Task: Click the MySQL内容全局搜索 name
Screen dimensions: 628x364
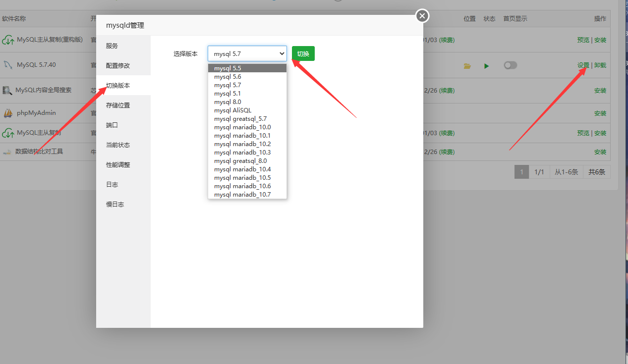Action: click(44, 90)
